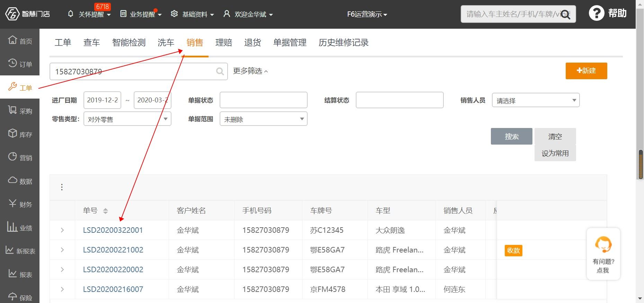
Task: Open 订单 in sidebar
Action: [20, 64]
